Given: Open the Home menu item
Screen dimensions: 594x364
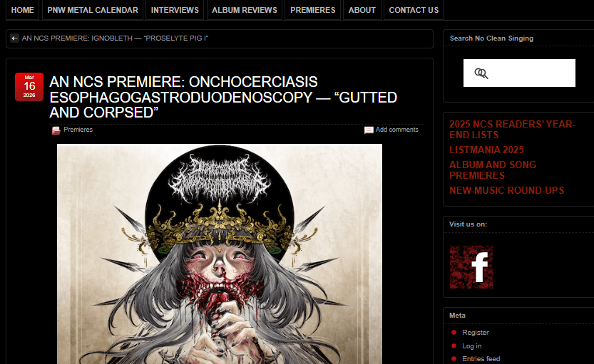Looking at the screenshot, I should [22, 10].
